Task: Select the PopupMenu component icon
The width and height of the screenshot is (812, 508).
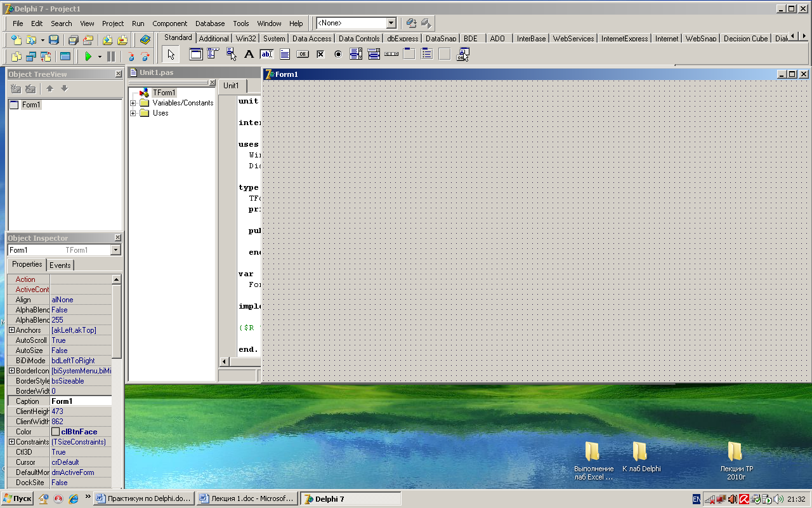Action: [x=232, y=55]
